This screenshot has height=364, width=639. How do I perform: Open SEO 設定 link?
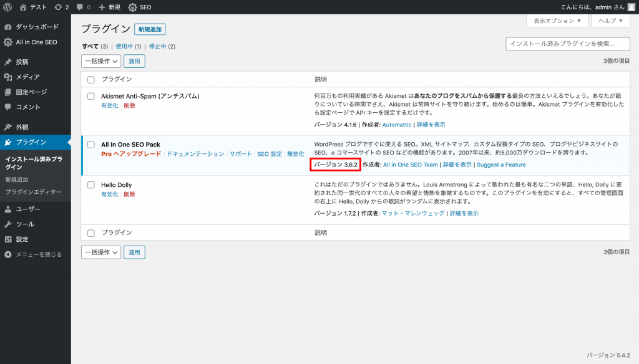point(270,154)
